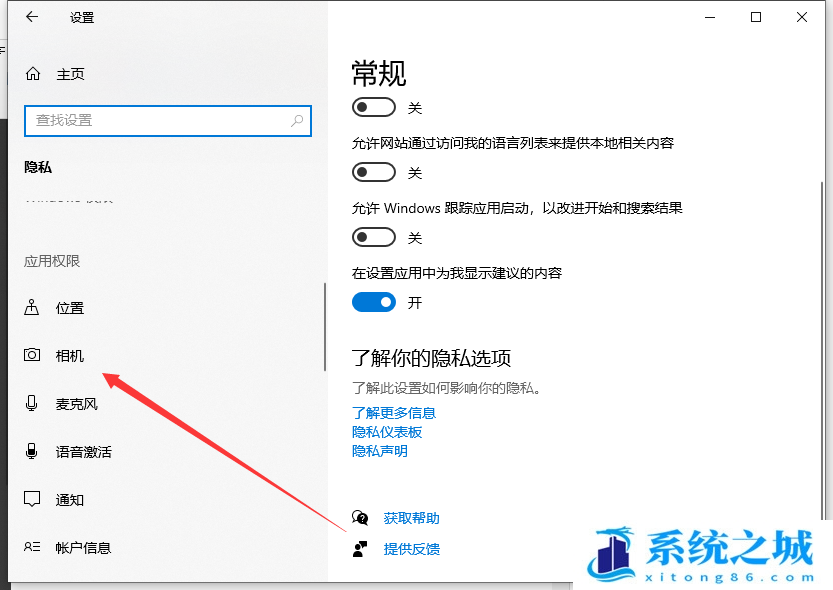Toggle 允许网站通过访问我的语言列表 switch

pos(373,172)
